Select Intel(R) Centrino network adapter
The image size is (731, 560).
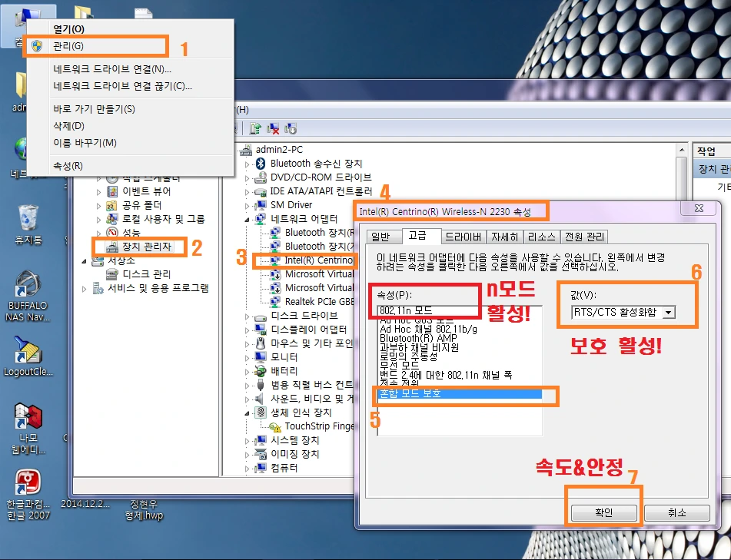tap(318, 260)
